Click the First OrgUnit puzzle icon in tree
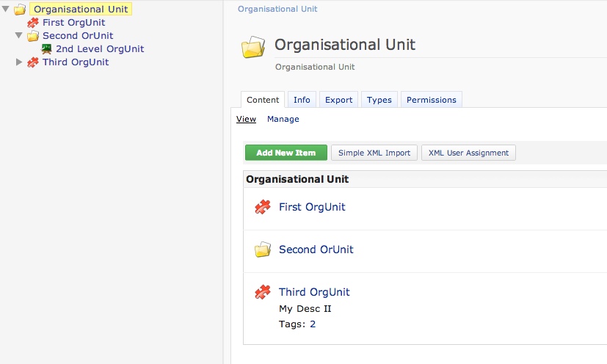Image resolution: width=607 pixels, height=364 pixels. pos(32,23)
